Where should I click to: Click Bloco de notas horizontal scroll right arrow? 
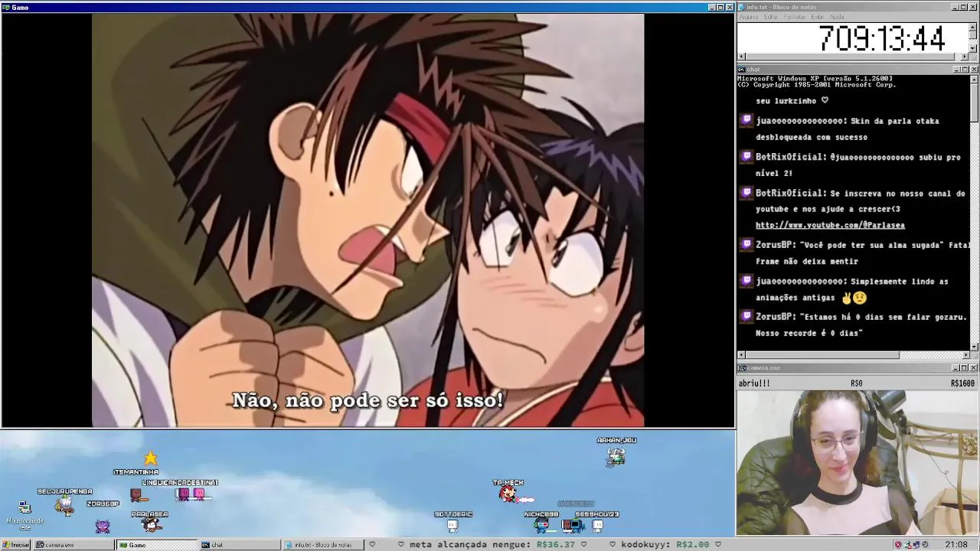point(965,57)
